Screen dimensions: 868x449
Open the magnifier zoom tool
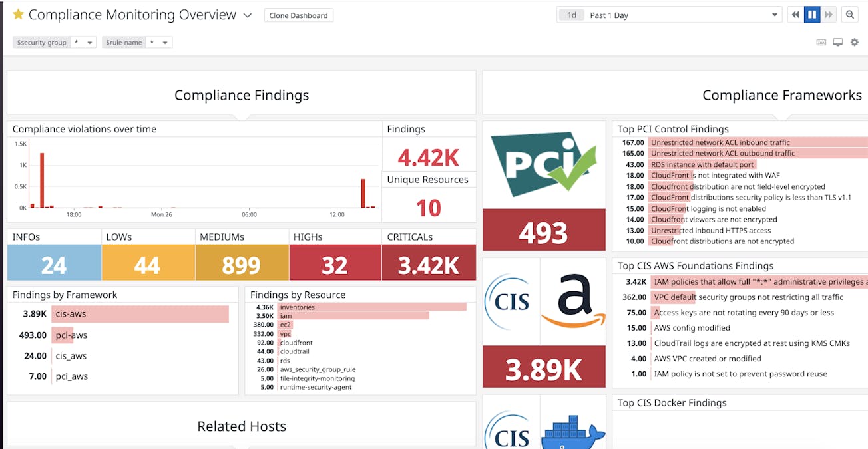point(850,14)
